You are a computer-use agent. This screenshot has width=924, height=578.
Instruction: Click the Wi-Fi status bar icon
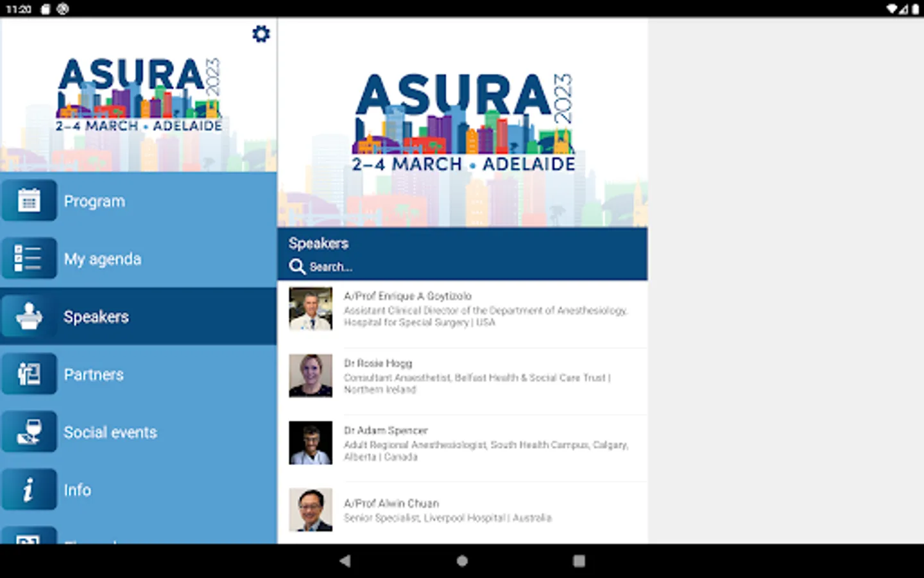[x=893, y=9]
